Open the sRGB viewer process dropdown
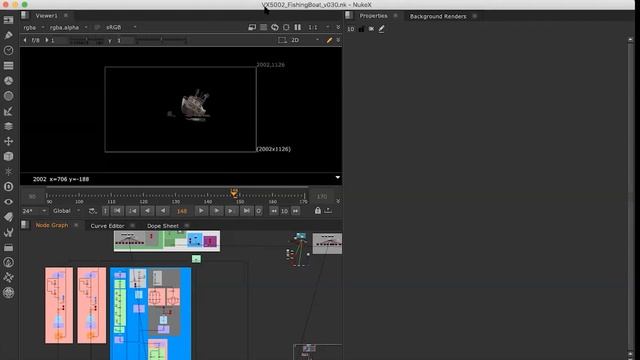 tap(121, 27)
